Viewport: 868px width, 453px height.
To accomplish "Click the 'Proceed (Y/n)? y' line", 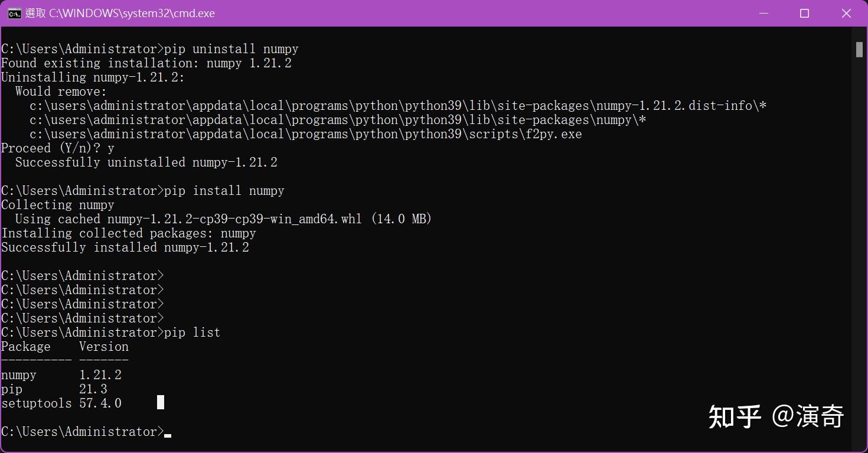I will coord(56,148).
